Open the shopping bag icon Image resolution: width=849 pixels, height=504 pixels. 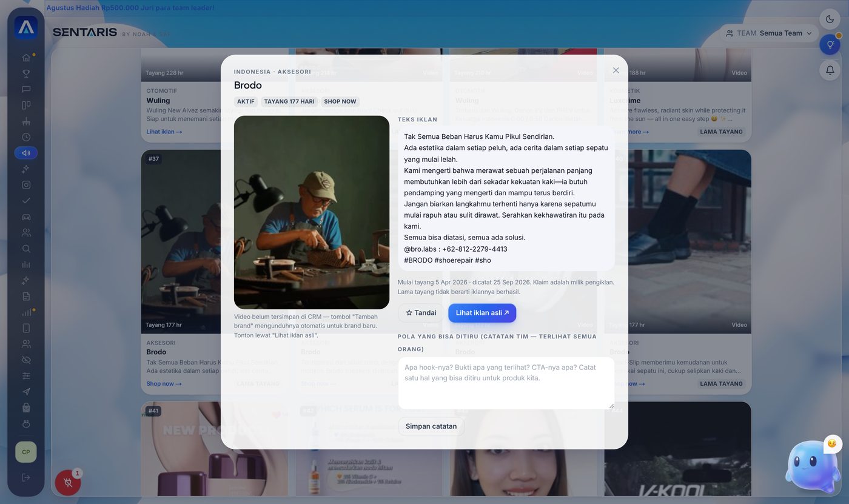26,408
